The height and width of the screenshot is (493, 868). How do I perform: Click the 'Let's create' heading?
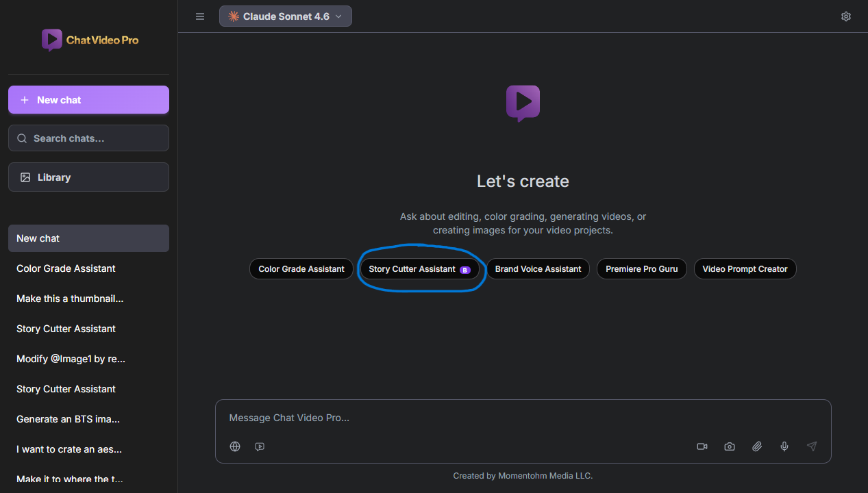coord(523,181)
